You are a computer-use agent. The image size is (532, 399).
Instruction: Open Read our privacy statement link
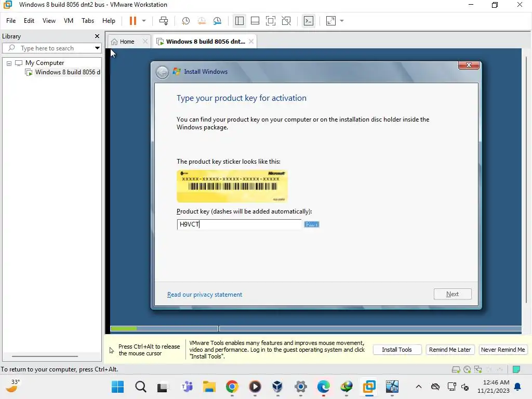(205, 295)
